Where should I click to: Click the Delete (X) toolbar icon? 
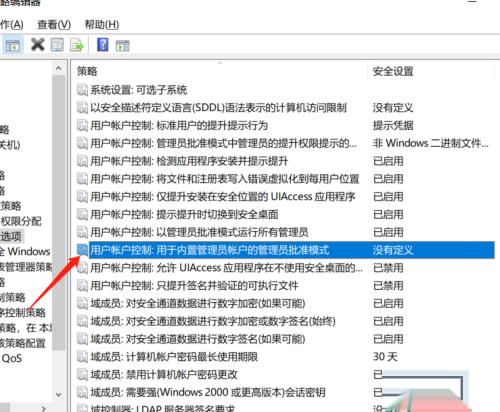click(x=38, y=44)
